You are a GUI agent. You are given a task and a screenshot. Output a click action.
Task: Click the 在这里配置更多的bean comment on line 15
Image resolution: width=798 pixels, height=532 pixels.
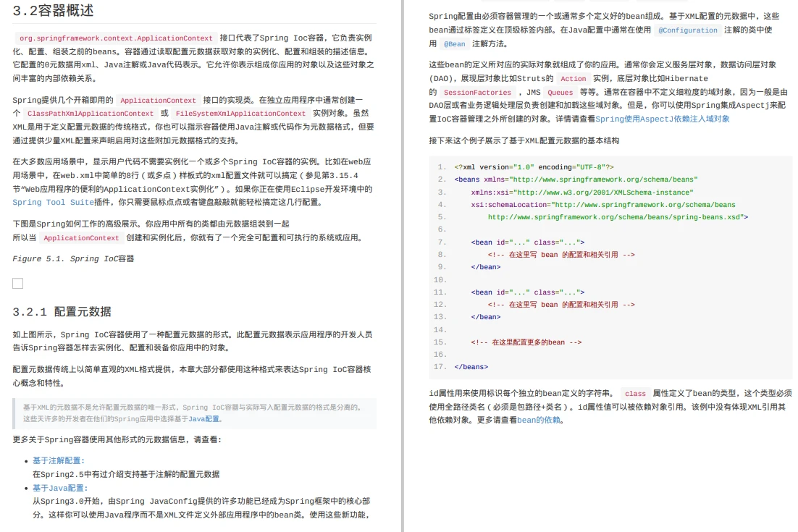(x=526, y=342)
